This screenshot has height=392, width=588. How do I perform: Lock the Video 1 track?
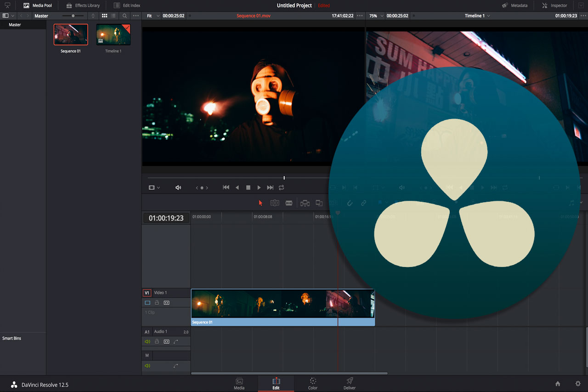tap(157, 303)
